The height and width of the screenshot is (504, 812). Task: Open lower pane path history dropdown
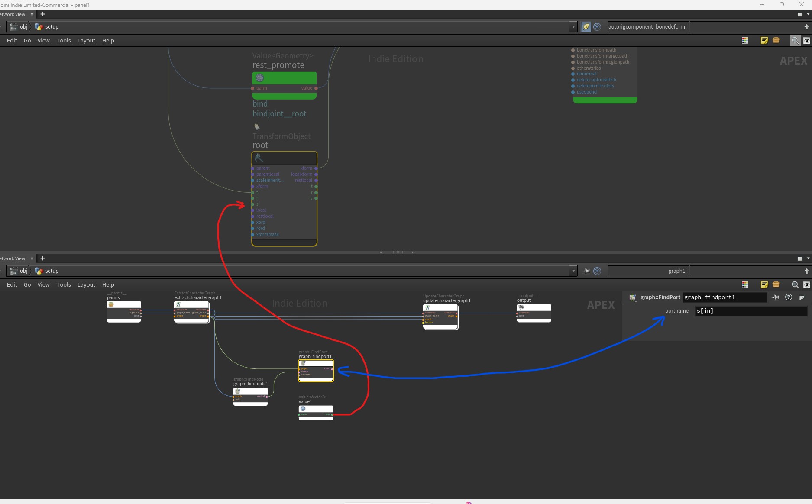pyautogui.click(x=573, y=271)
